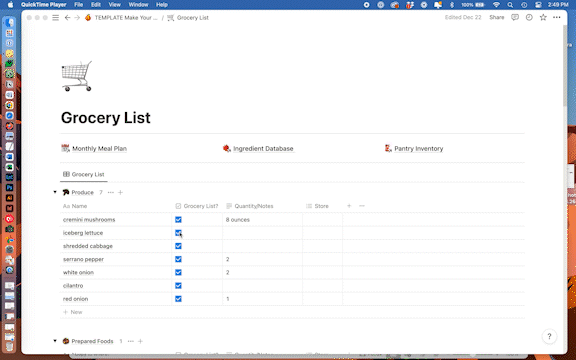This screenshot has width=576, height=360.
Task: Click the shopping cart page icon
Action: point(77,76)
